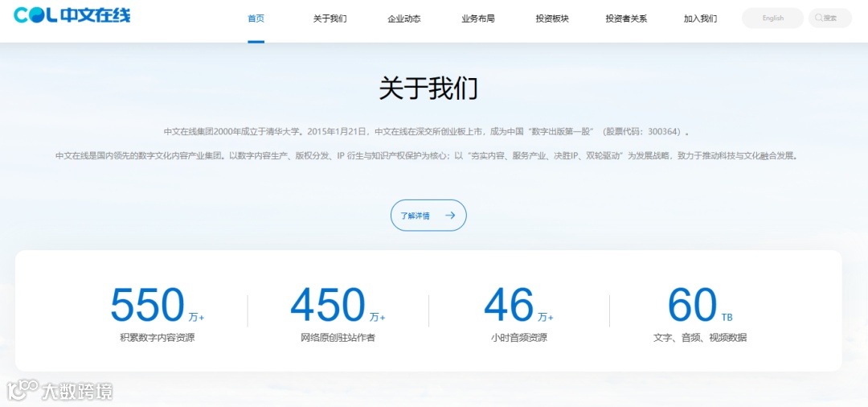This screenshot has width=868, height=407.
Task: Go to 投资板块 in navigation
Action: (552, 18)
